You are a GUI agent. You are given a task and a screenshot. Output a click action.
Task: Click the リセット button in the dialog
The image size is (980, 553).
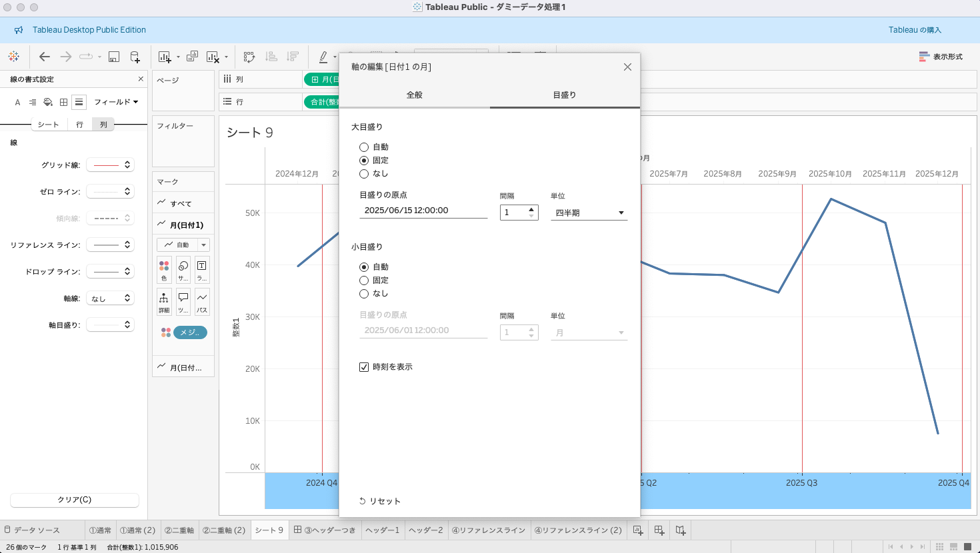tap(380, 501)
